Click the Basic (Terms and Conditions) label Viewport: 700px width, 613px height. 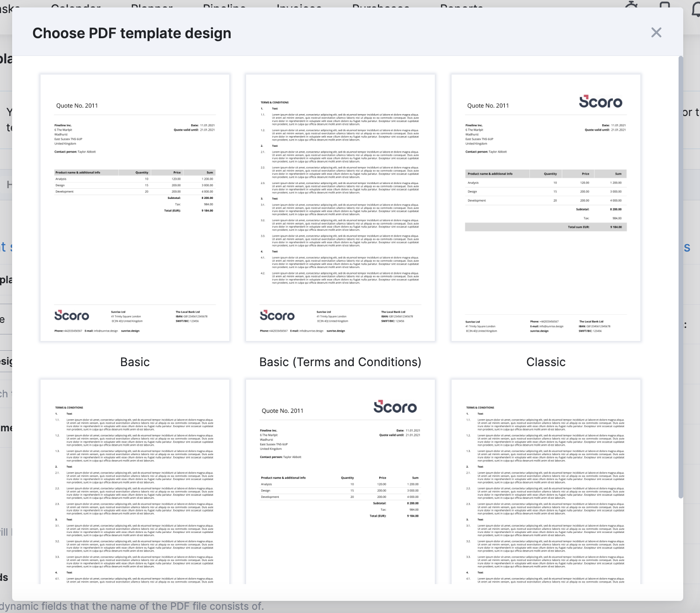340,362
